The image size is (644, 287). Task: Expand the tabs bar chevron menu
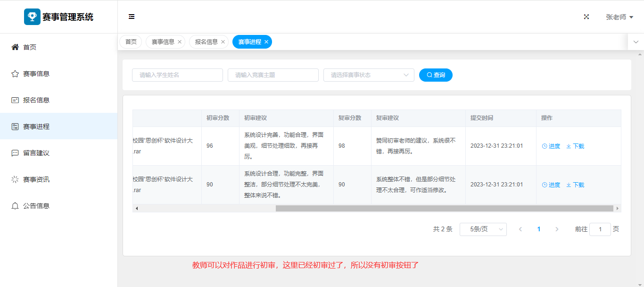(x=636, y=42)
